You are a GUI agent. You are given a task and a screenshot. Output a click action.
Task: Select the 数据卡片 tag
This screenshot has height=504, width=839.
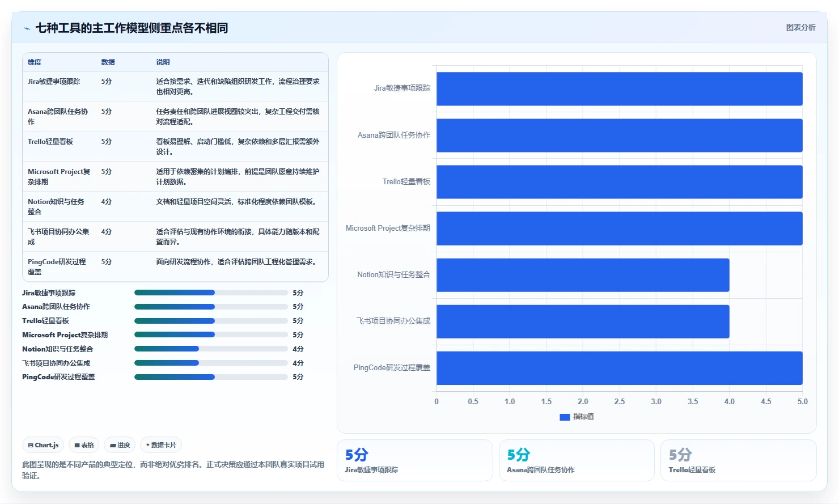tap(161, 445)
